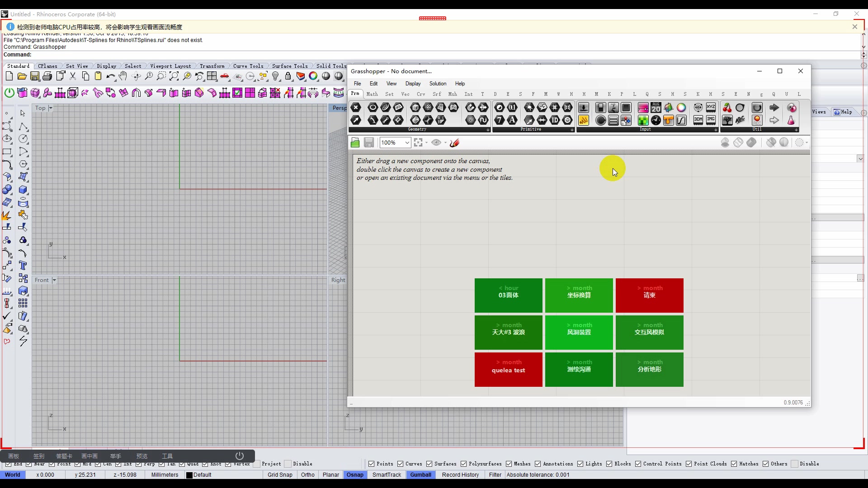Viewport: 868px width, 488px height.
Task: Expand the Geometry panel with plus button
Action: [x=488, y=130]
